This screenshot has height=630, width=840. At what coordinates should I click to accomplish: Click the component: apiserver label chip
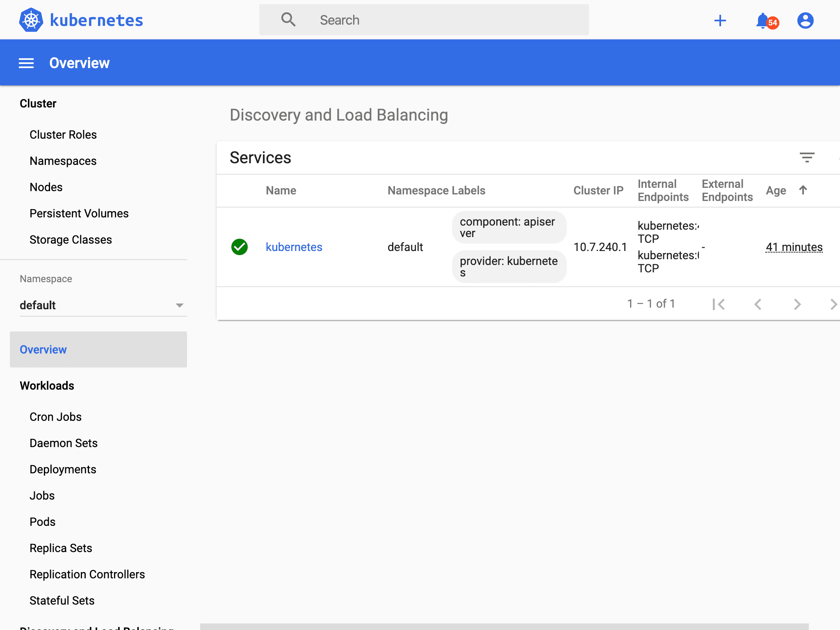coord(509,227)
